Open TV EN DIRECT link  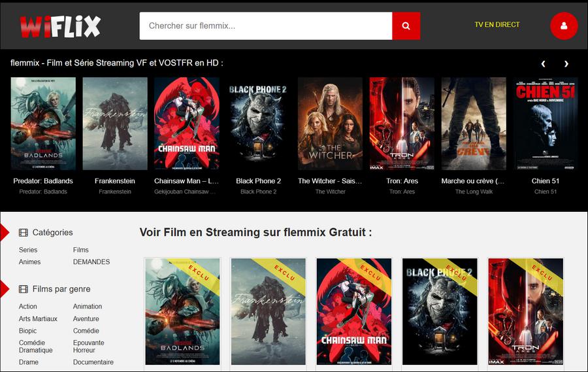(x=497, y=25)
